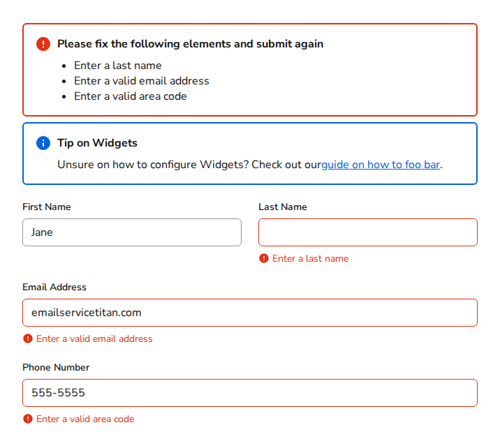Screen dimensions: 500x448
Task: Click the Phone Number label
Action: (56, 367)
